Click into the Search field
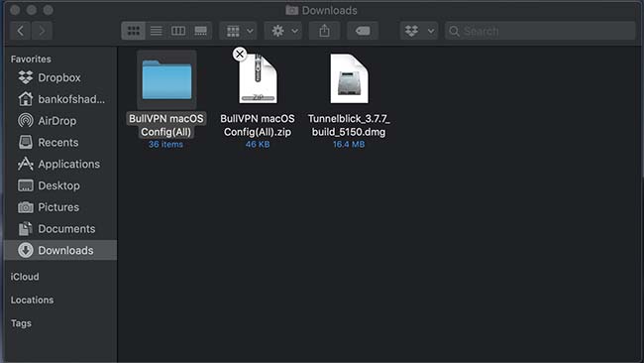 540,31
